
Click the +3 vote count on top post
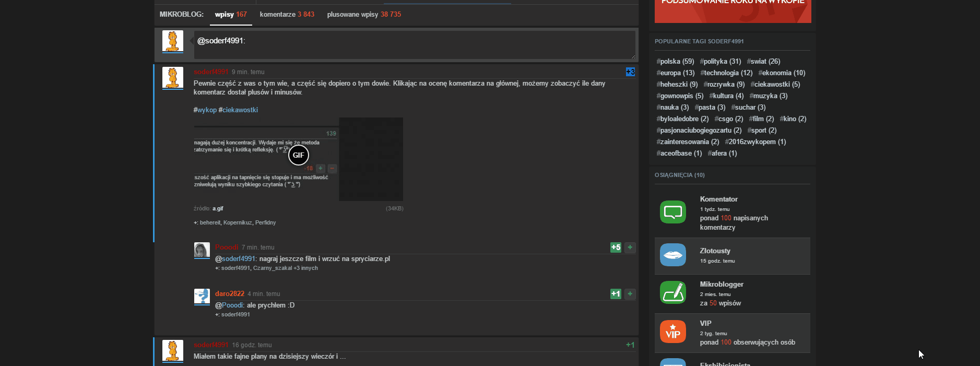630,72
